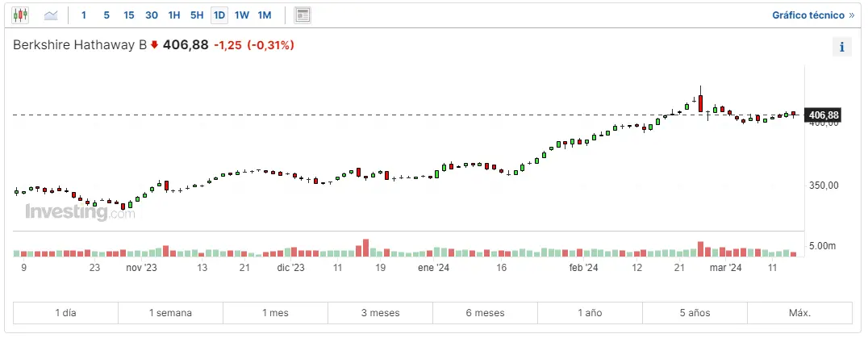Open the Gráfico técnico link
Image resolution: width=868 pixels, height=338 pixels.
click(813, 15)
